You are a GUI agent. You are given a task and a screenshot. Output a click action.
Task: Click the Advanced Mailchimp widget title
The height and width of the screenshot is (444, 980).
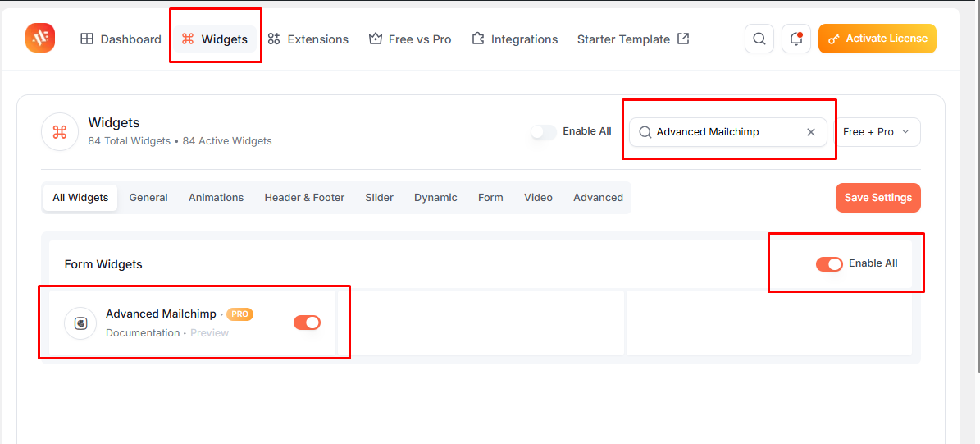pyautogui.click(x=161, y=314)
